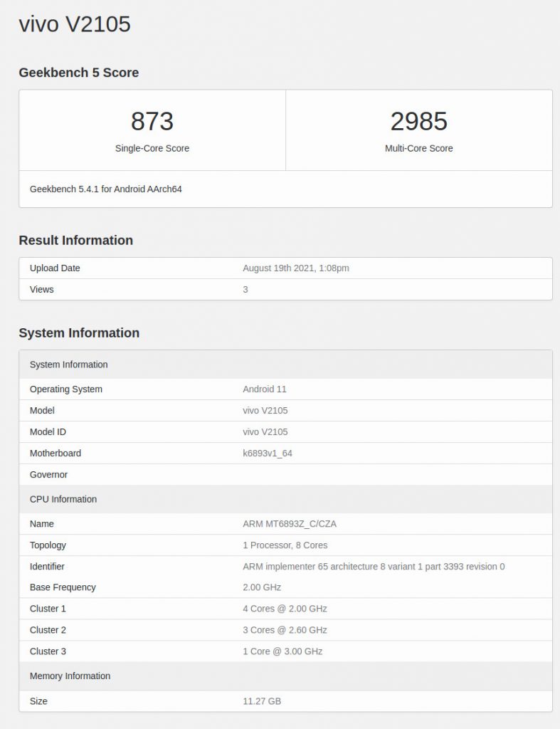Click the bold System Information section heading
This screenshot has width=560, height=729.
coord(79,333)
